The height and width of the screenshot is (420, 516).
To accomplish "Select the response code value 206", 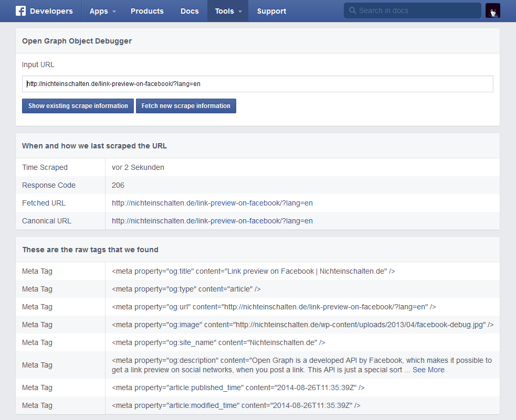I will [118, 185].
